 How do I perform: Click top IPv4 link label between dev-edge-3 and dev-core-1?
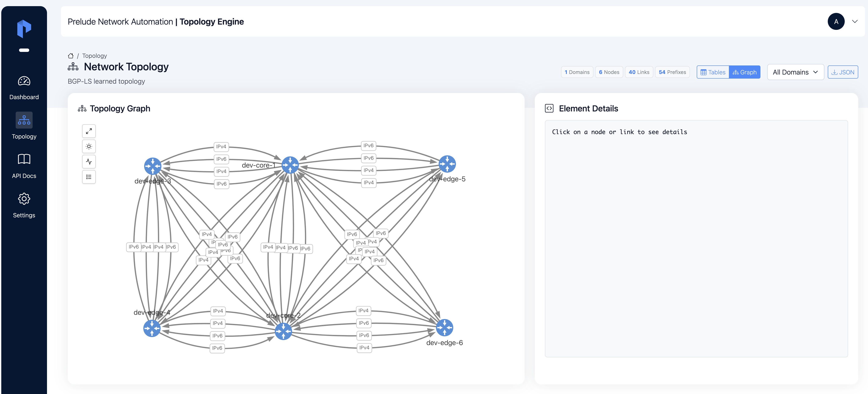[x=221, y=147]
